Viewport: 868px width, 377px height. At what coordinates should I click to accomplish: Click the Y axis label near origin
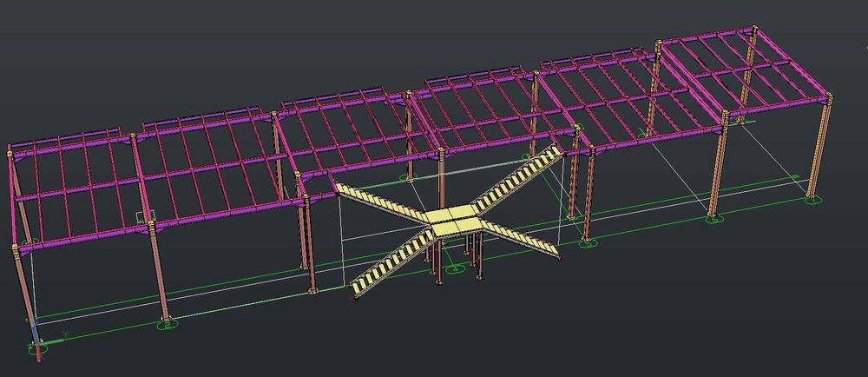coord(65,334)
